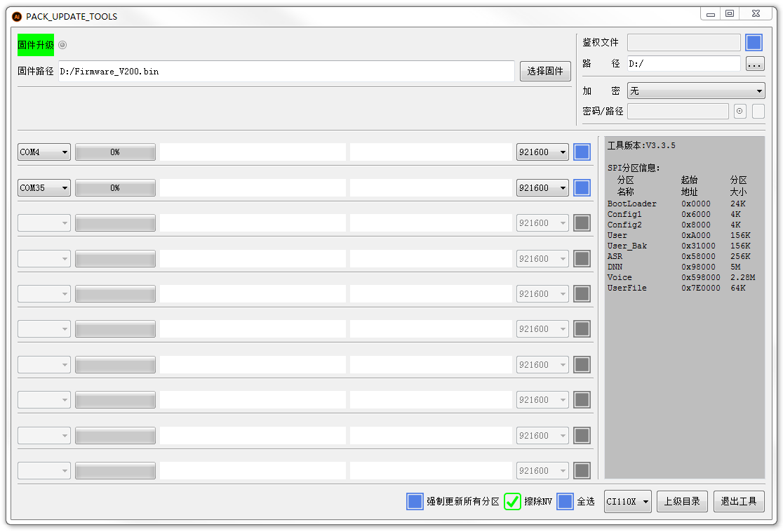Viewport: 783px width, 532px height.
Task: Click the 固件路径 firmware path input field
Action: click(286, 71)
